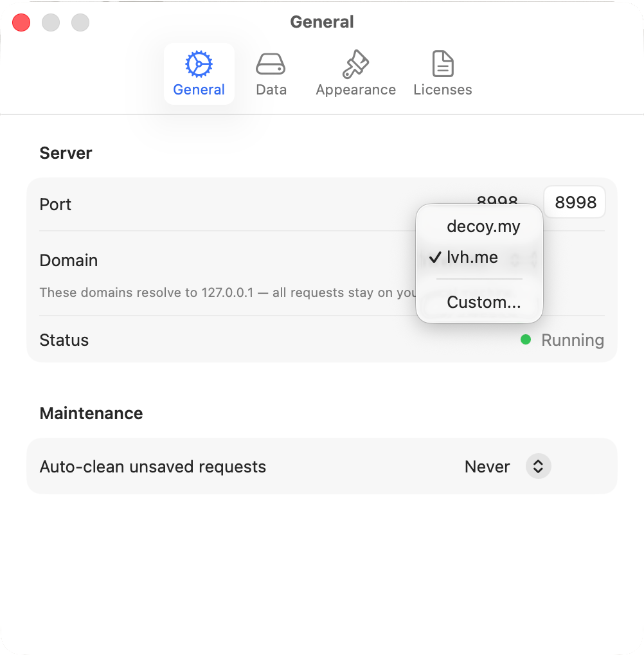Click the Data drive icon

pyautogui.click(x=271, y=63)
